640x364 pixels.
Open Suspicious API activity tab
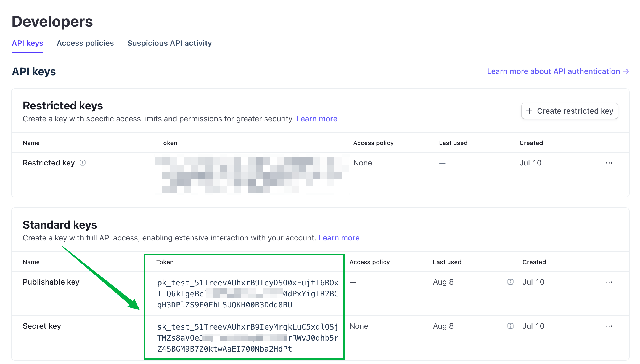point(170,43)
